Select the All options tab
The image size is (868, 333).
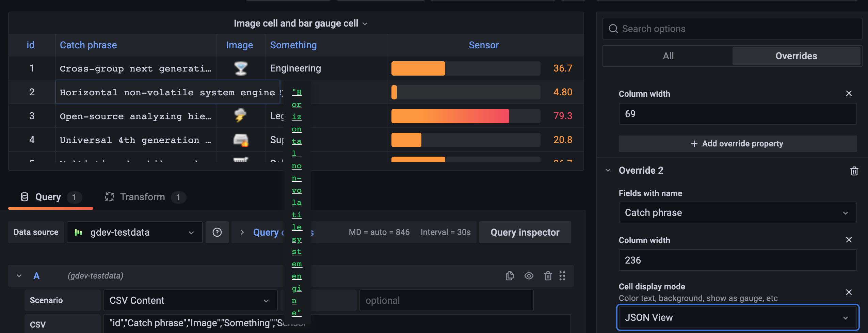[x=668, y=56]
